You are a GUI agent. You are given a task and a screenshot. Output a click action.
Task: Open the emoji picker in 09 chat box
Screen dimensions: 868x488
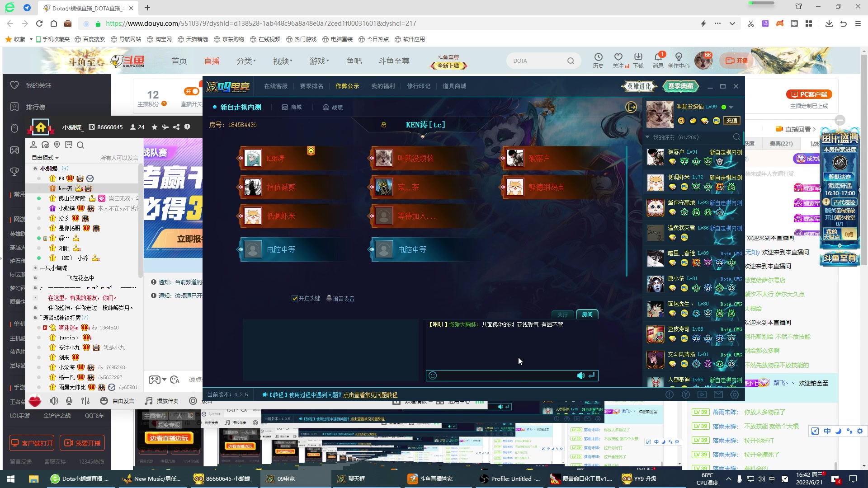[x=433, y=375]
